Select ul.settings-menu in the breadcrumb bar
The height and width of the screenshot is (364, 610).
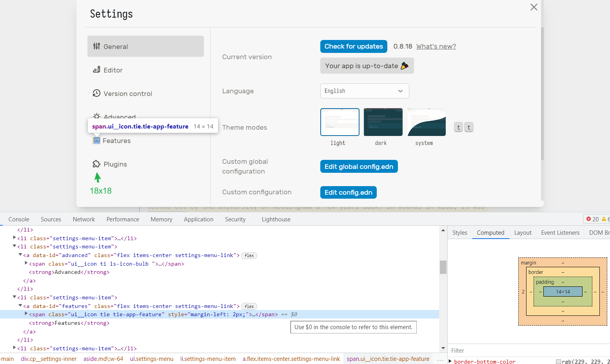[151, 359]
